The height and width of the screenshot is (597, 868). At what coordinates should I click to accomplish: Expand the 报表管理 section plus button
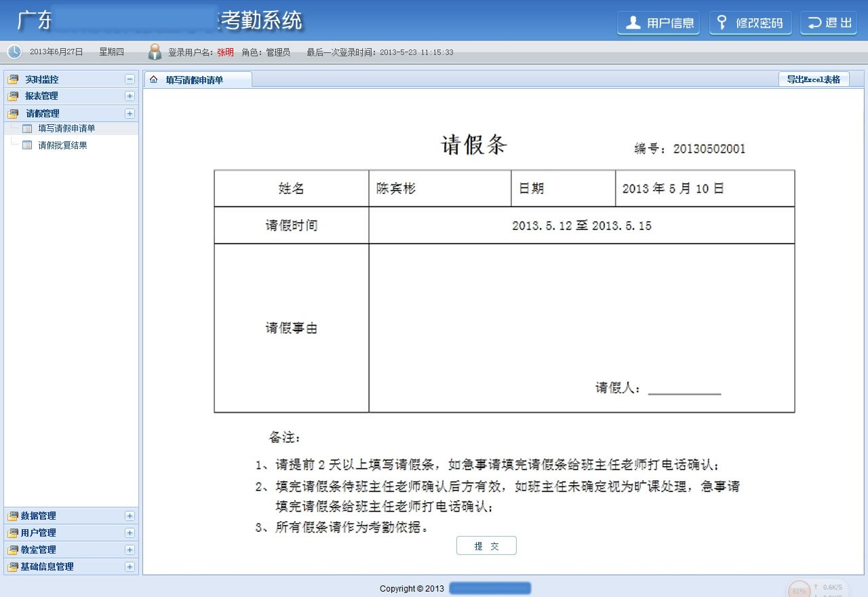[x=130, y=96]
